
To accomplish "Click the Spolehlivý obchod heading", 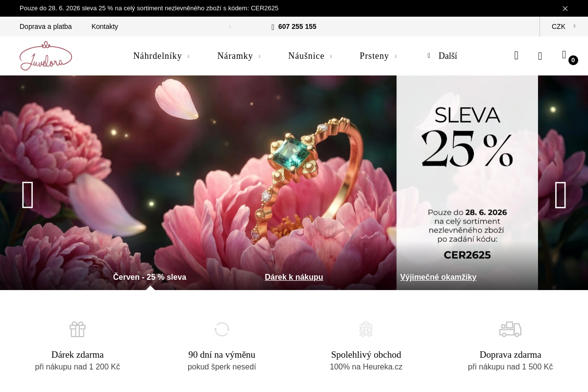I will click(366, 355).
